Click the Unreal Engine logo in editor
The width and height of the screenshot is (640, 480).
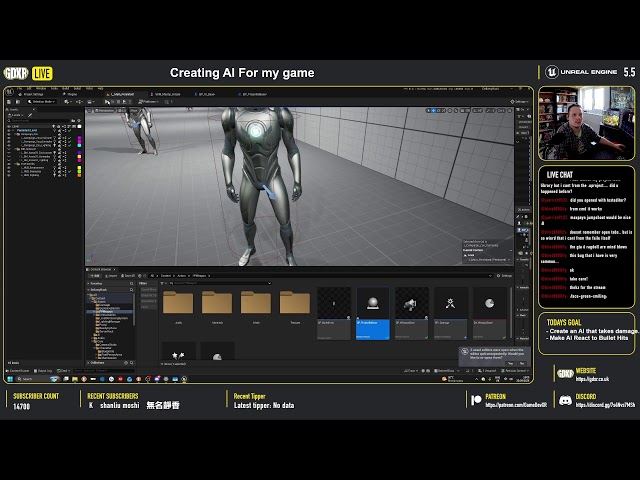[x=10, y=92]
